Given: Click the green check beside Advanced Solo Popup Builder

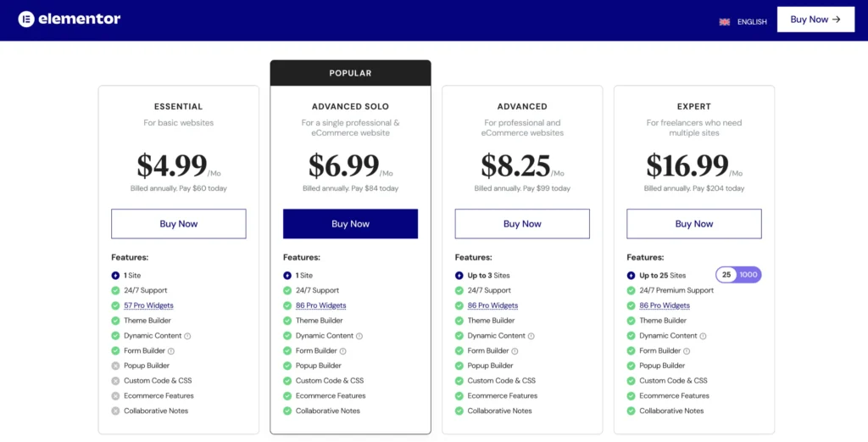Looking at the screenshot, I should (287, 366).
